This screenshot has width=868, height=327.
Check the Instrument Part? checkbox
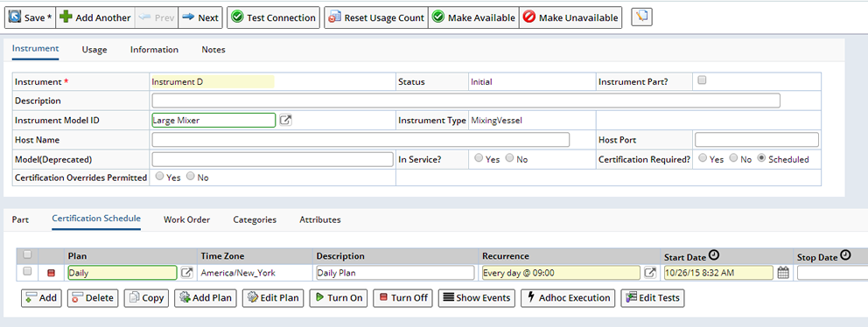pyautogui.click(x=702, y=80)
